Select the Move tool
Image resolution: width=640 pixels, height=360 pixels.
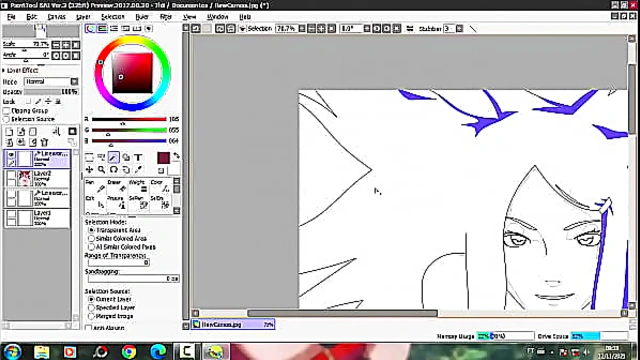tap(89, 170)
